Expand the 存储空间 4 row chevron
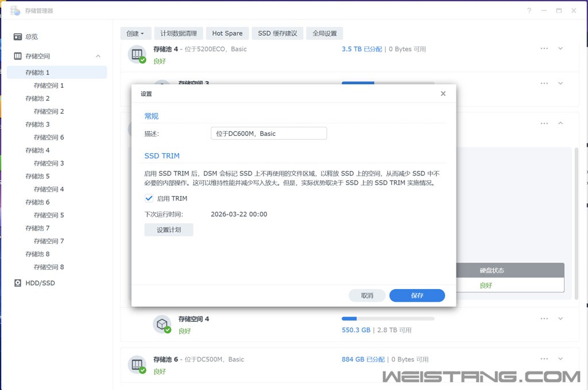Viewport: 588px width, 390px height. (x=560, y=319)
